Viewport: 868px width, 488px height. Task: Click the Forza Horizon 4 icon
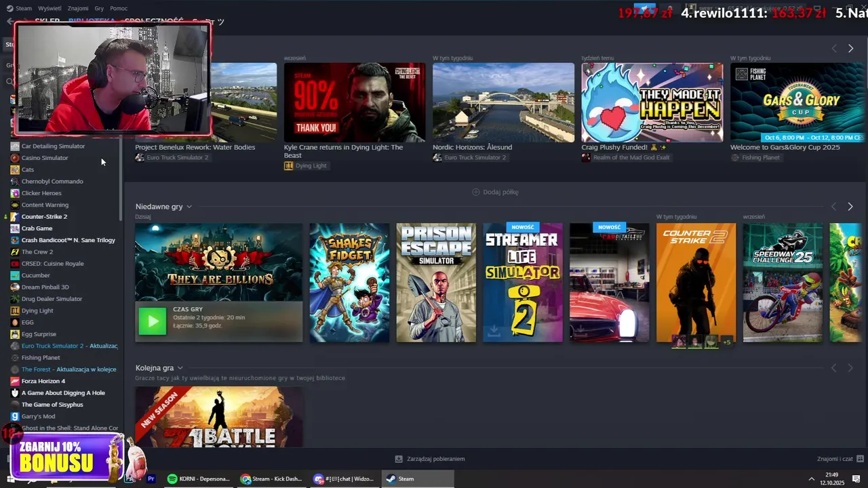(x=14, y=381)
